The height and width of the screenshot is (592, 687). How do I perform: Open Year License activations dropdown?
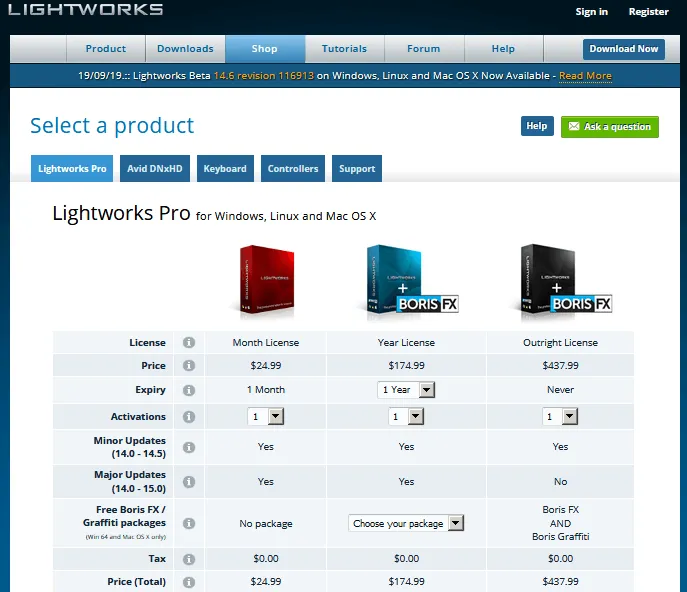pyautogui.click(x=406, y=416)
